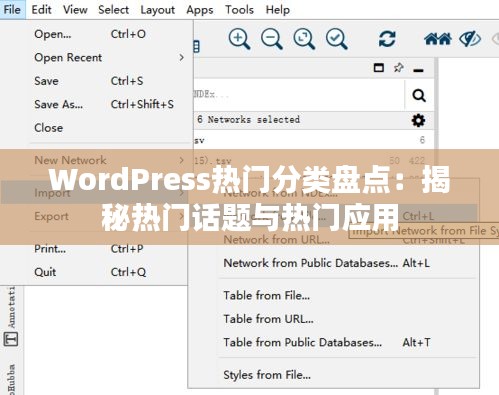Click the '6 Networks selected' label
This screenshot has width=499, height=395.
tap(248, 119)
